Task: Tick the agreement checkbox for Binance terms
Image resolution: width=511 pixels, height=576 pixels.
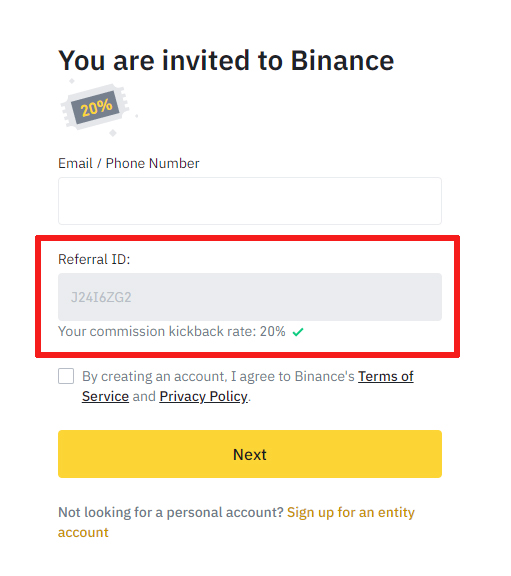Action: coord(66,376)
